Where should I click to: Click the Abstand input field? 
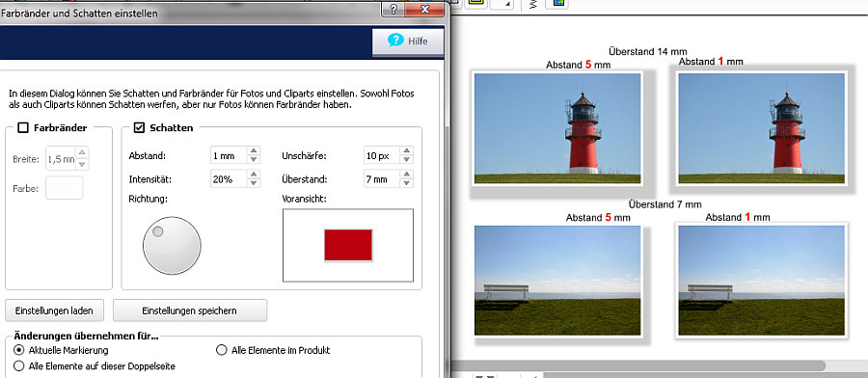229,156
